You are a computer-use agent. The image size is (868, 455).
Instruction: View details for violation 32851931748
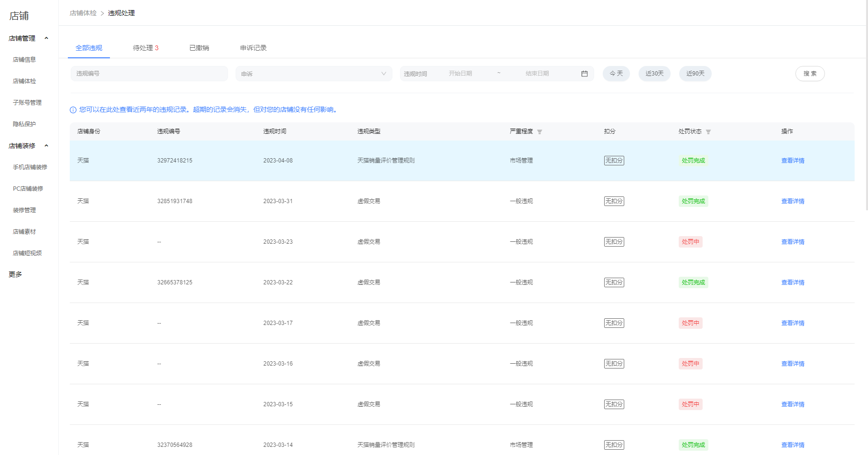point(793,201)
